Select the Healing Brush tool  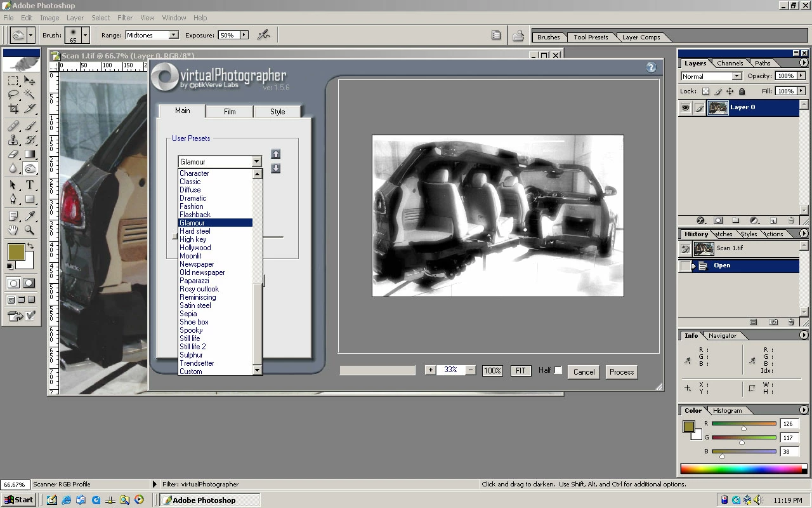[13, 126]
